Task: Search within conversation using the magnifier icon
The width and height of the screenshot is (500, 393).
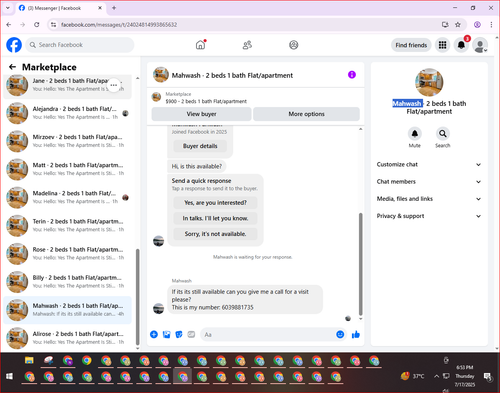Action: (443, 134)
